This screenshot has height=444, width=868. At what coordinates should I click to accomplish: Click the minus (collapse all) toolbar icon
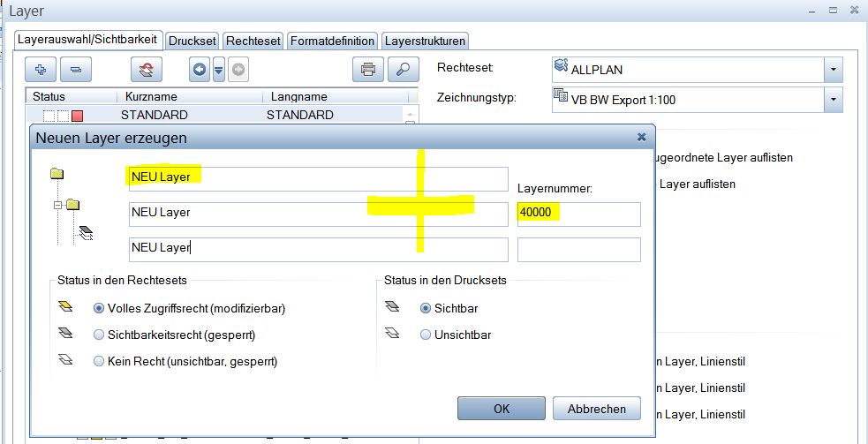(75, 69)
